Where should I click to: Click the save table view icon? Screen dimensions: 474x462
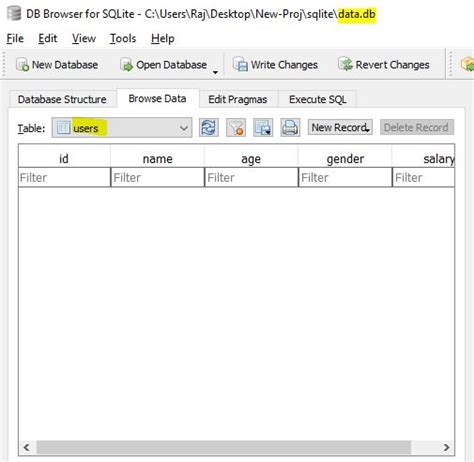(x=263, y=128)
